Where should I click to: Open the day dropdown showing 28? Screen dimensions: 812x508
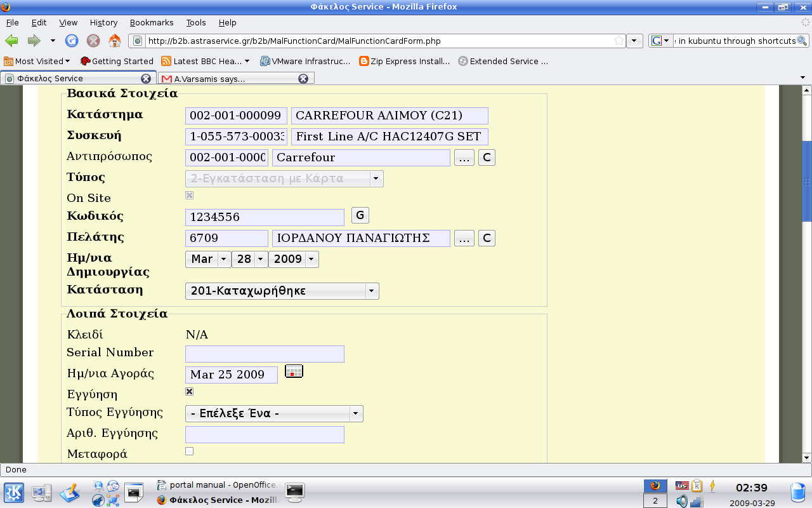tap(250, 259)
